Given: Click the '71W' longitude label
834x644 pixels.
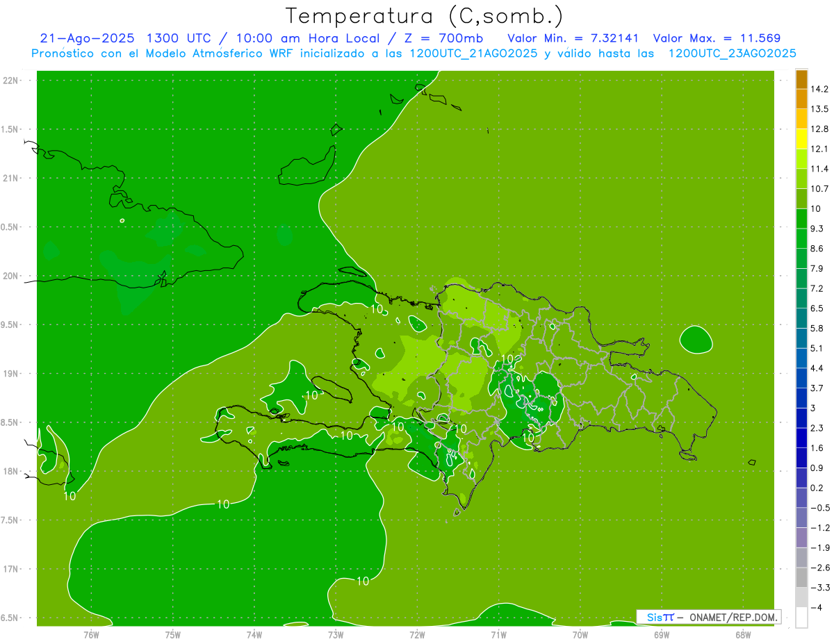Looking at the screenshot, I should [498, 634].
